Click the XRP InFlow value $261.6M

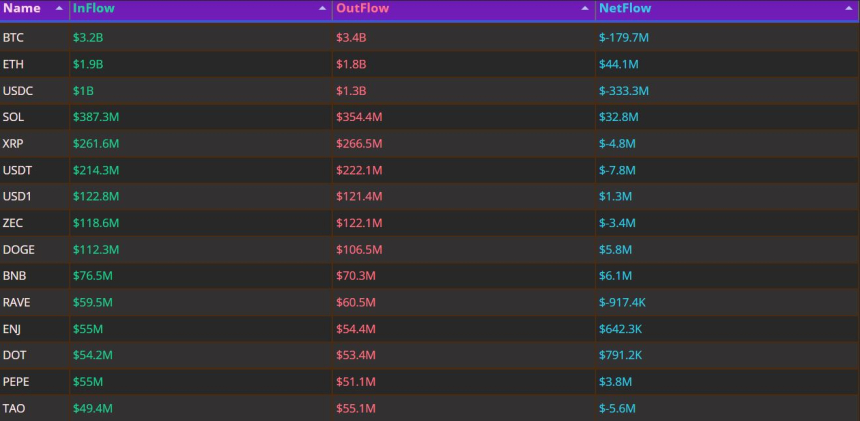[x=94, y=144]
